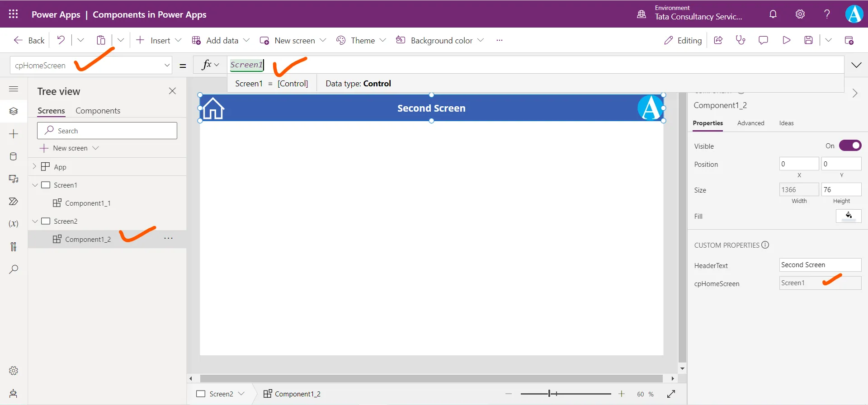Close the Tree view panel

(x=172, y=91)
